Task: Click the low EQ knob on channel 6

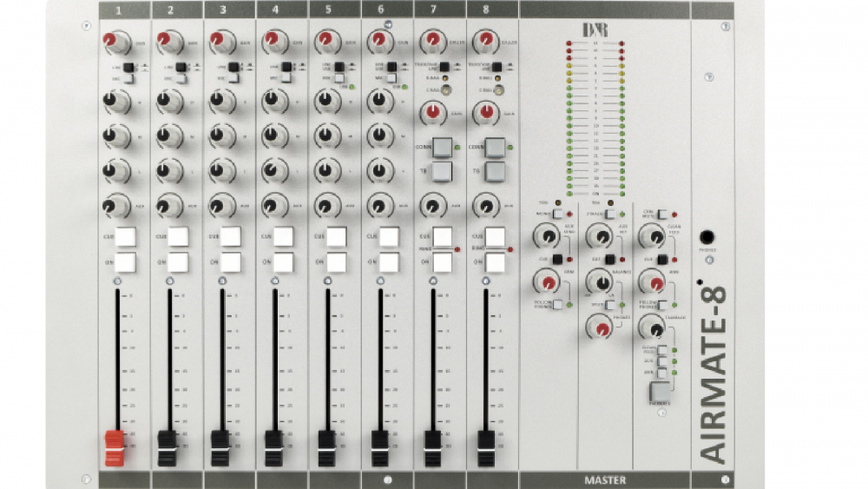Action: (x=380, y=170)
